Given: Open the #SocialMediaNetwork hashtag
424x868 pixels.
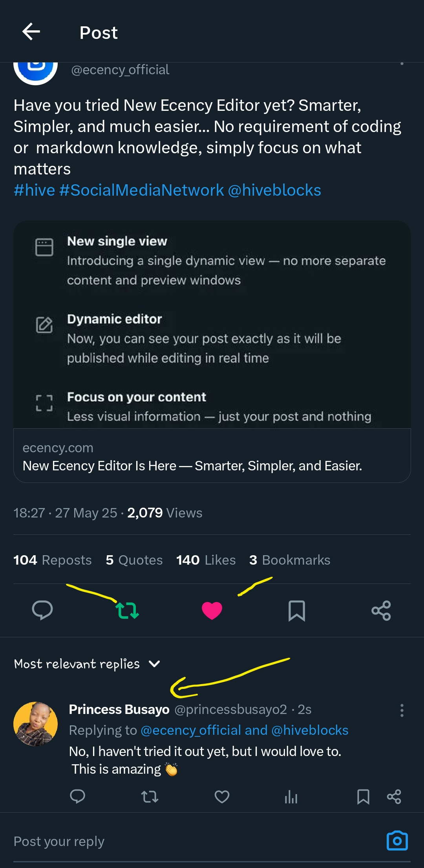Looking at the screenshot, I should point(142,190).
